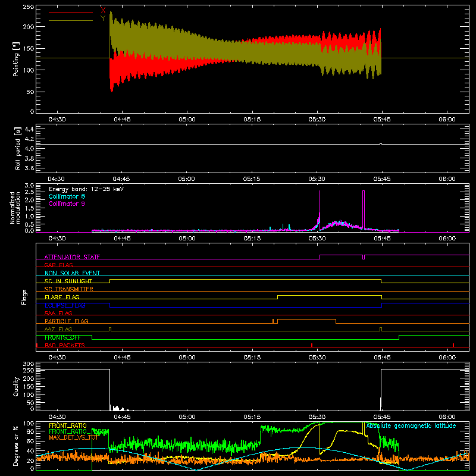Click 06:00 time label under Flags plot
Image resolution: width=476 pixels, height=476 pixels.
pos(447,358)
